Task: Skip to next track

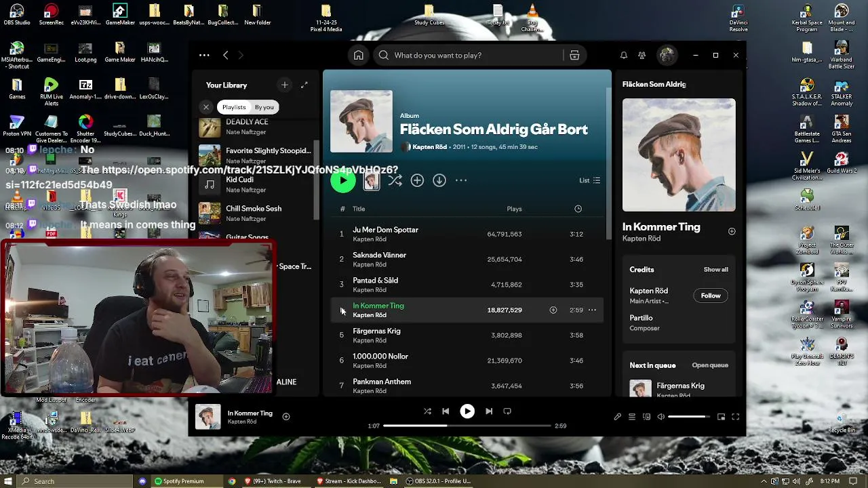Action: (x=489, y=411)
